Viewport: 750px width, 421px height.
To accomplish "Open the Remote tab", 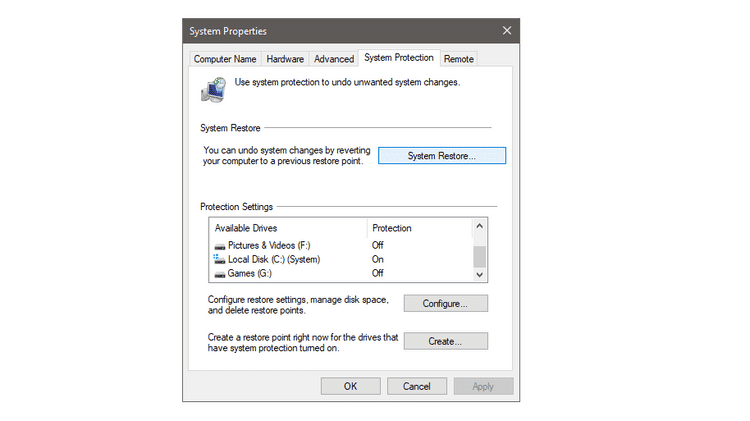I will pyautogui.click(x=459, y=59).
